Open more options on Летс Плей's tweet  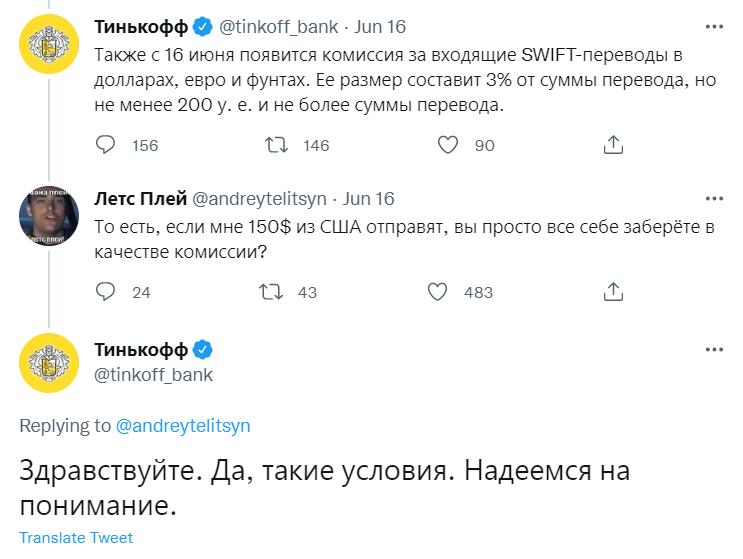pos(713,198)
